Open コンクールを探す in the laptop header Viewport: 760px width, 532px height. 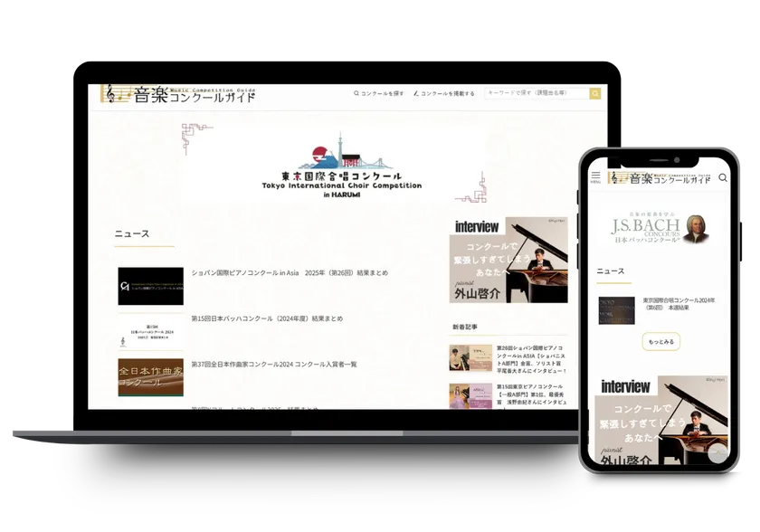(378, 93)
